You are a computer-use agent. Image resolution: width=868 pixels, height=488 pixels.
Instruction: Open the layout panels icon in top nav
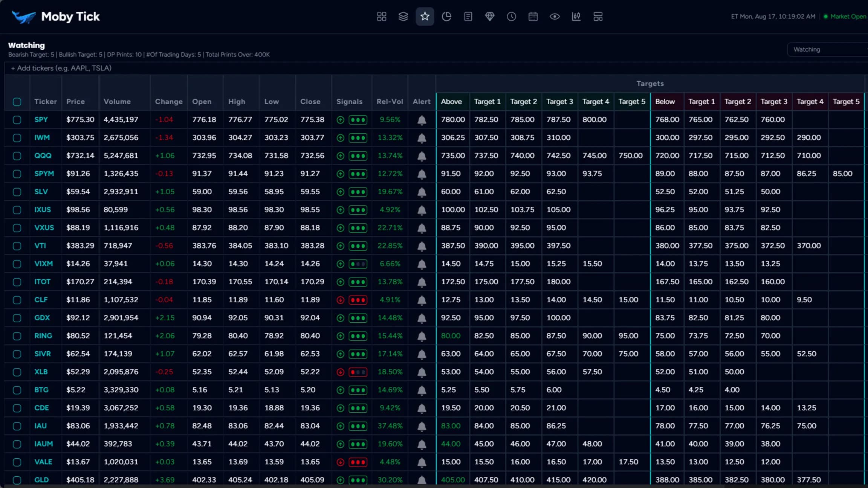coord(598,17)
